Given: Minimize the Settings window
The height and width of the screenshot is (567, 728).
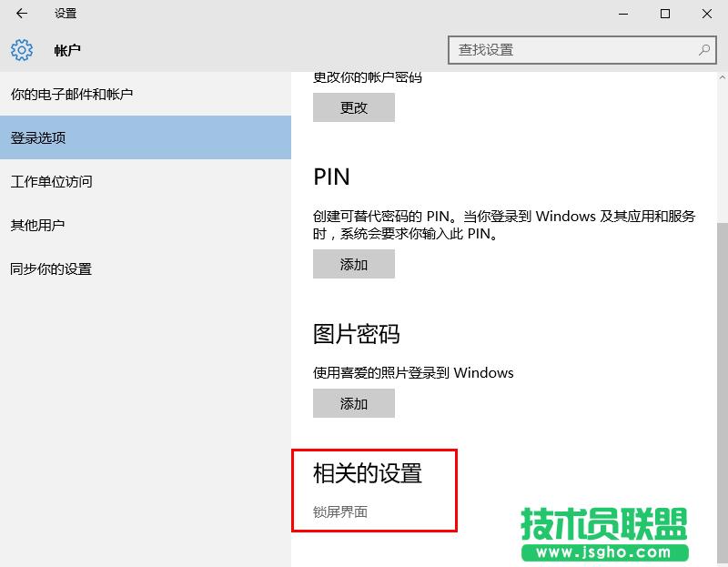Looking at the screenshot, I should (x=622, y=14).
